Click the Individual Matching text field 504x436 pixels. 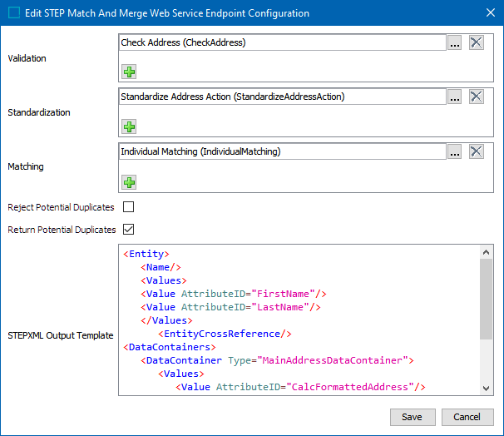[x=281, y=151]
